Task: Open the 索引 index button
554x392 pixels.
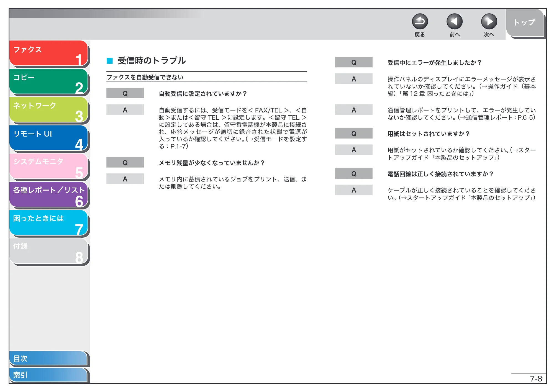Action: (48, 375)
